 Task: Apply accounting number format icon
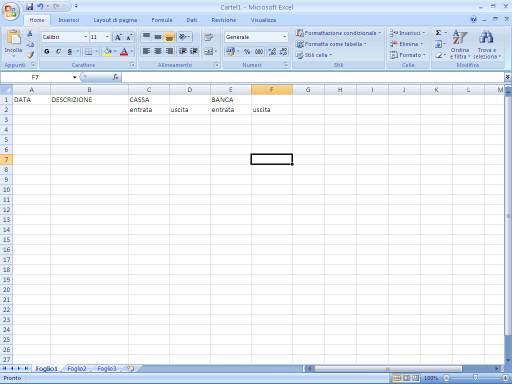230,51
